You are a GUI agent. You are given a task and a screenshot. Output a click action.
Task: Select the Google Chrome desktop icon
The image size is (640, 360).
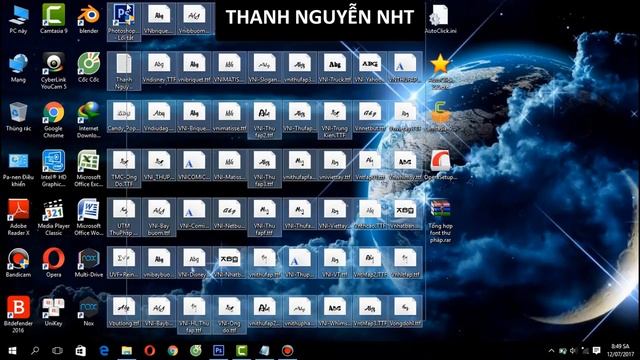pos(53,120)
